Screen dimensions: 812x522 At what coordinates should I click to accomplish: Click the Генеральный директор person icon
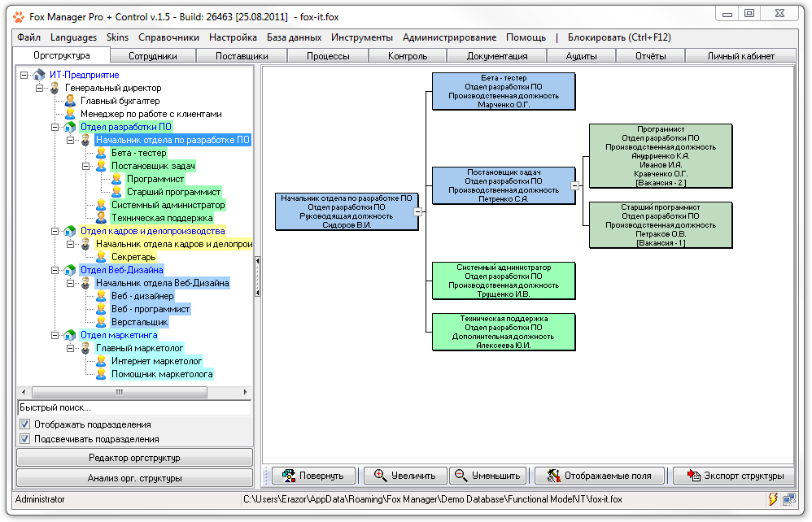(55, 88)
